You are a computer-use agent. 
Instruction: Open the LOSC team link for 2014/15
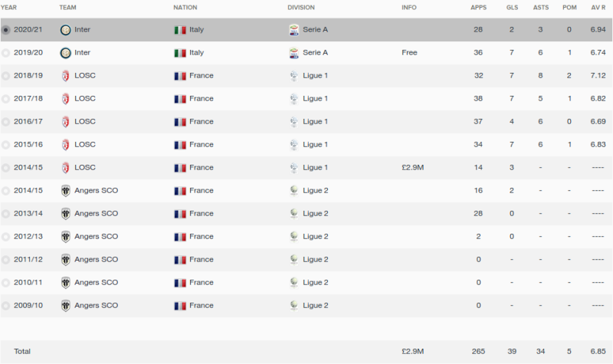[85, 167]
